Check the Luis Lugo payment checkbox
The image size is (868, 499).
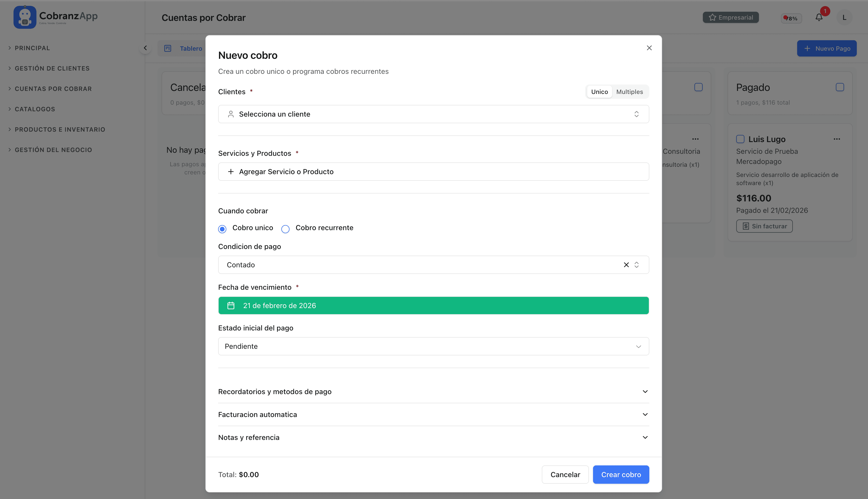pyautogui.click(x=740, y=139)
